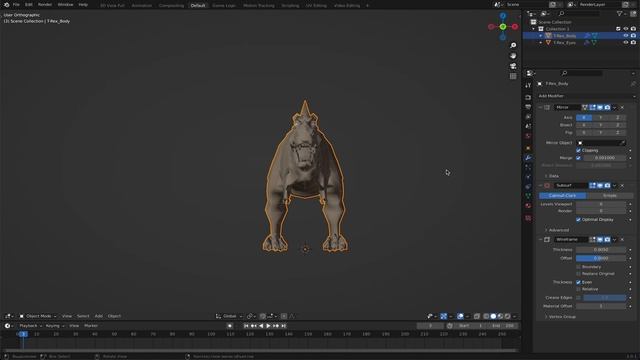Open Mirror modifier extra options chevron
The height and width of the screenshot is (360, 640).
click(x=615, y=107)
